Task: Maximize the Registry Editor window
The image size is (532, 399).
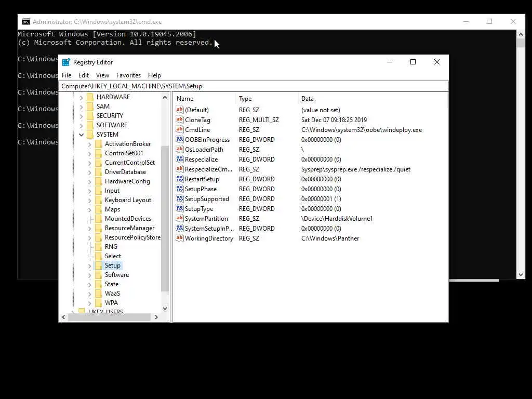Action: click(x=413, y=62)
